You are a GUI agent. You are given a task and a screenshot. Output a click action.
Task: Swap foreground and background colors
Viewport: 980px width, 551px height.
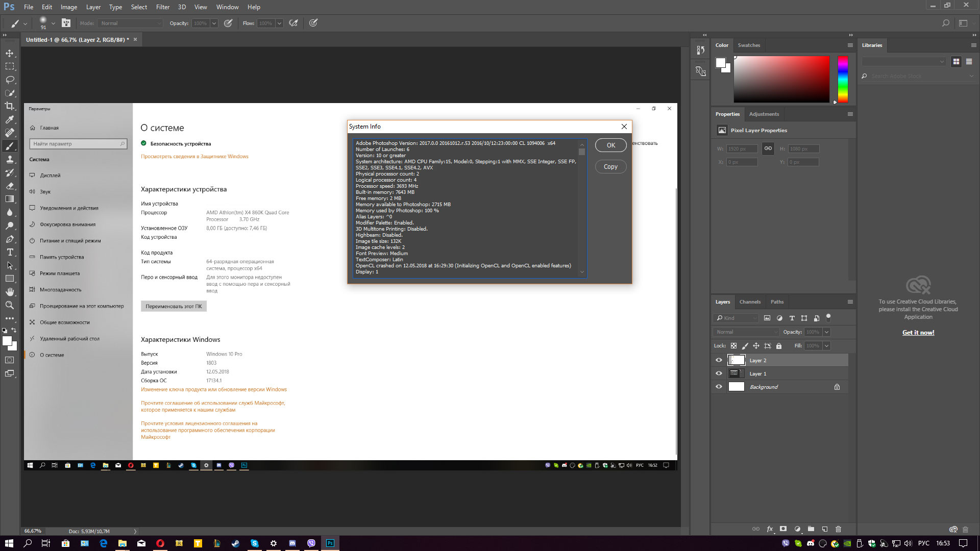pyautogui.click(x=14, y=331)
